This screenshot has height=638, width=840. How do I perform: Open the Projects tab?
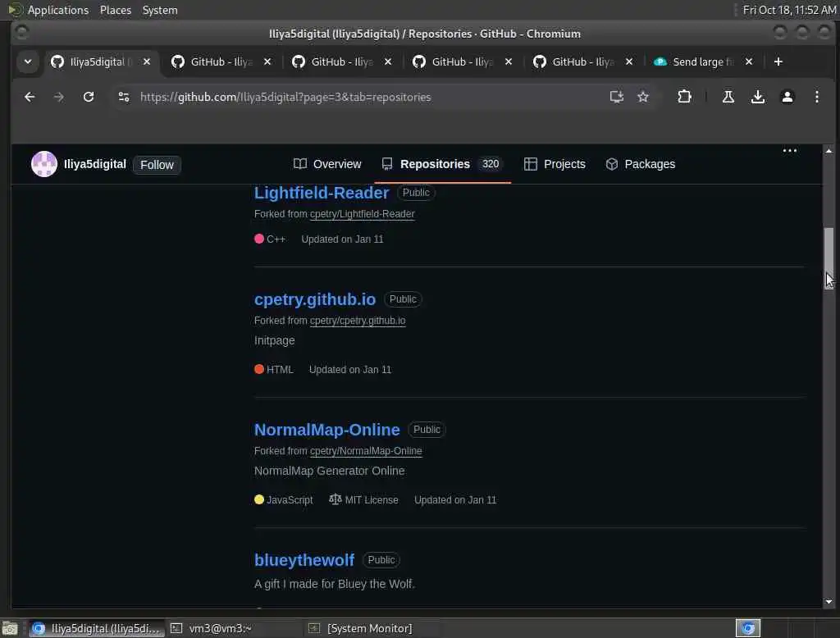coord(554,164)
